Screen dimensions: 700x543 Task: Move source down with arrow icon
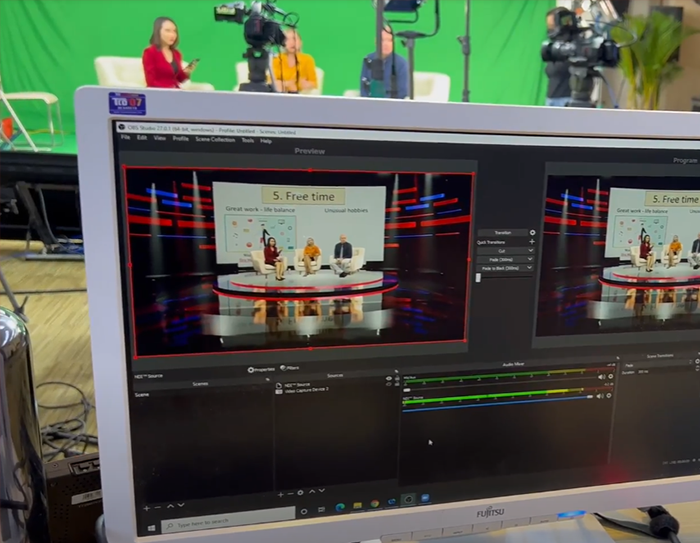click(x=321, y=491)
